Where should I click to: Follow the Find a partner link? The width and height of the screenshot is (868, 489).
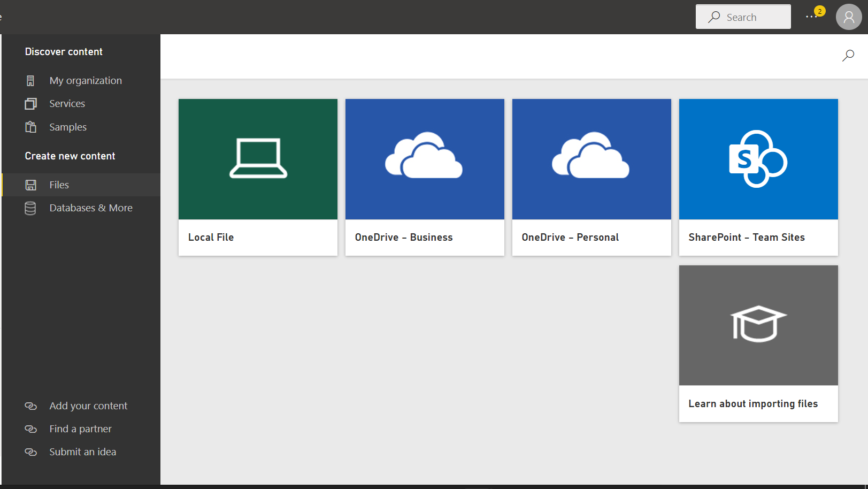tap(81, 429)
